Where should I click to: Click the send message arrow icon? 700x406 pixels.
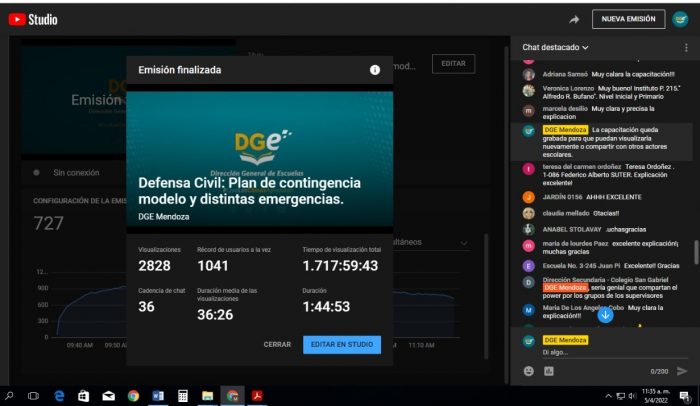[682, 371]
